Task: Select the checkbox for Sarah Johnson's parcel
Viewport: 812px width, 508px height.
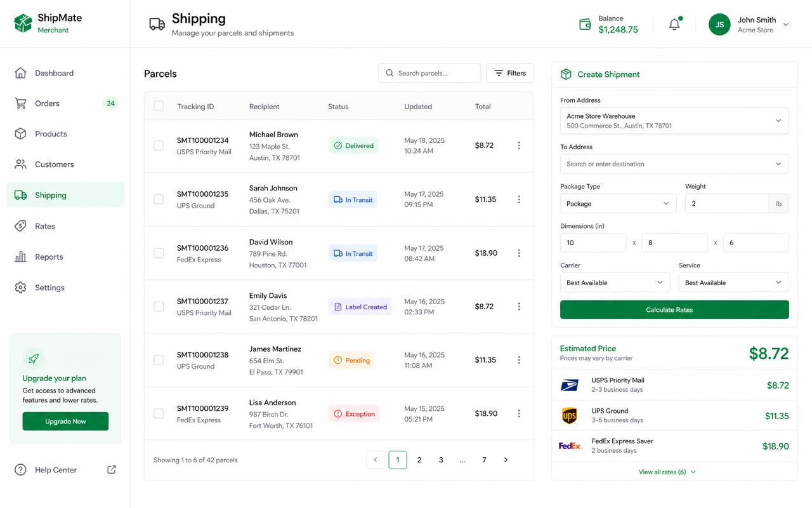Action: pos(159,199)
